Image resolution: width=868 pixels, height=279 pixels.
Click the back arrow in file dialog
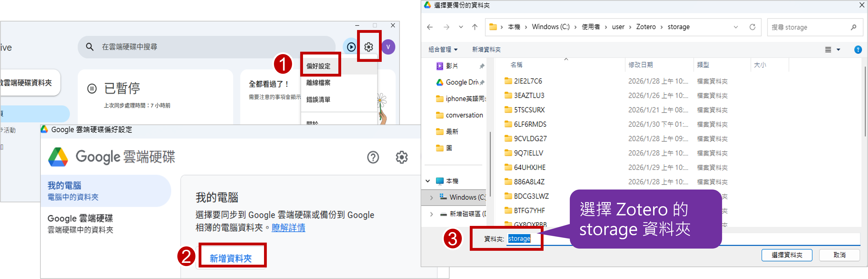click(x=430, y=27)
